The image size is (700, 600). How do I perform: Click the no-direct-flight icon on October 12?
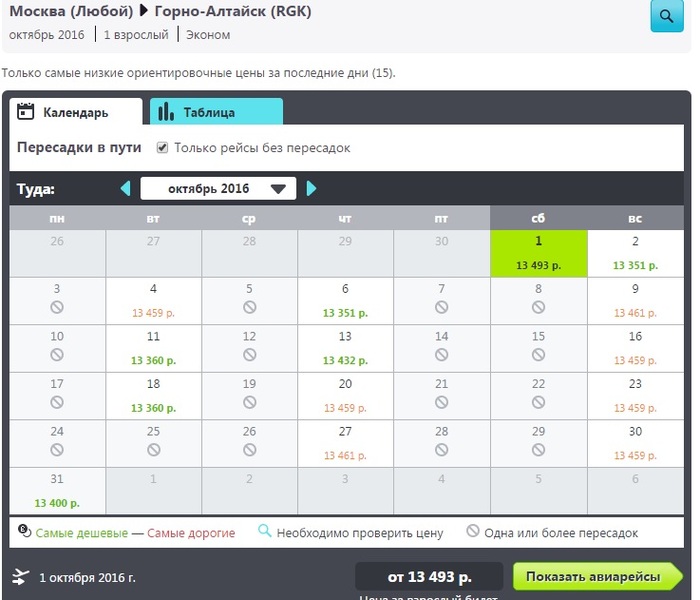click(x=250, y=355)
